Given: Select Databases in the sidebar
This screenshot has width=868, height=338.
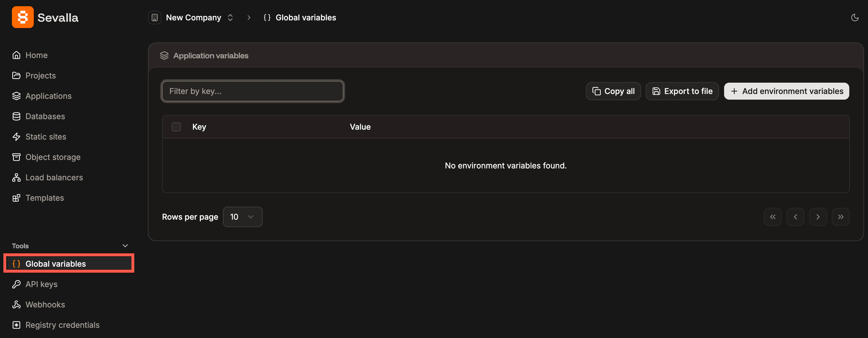Looking at the screenshot, I should pyautogui.click(x=45, y=116).
